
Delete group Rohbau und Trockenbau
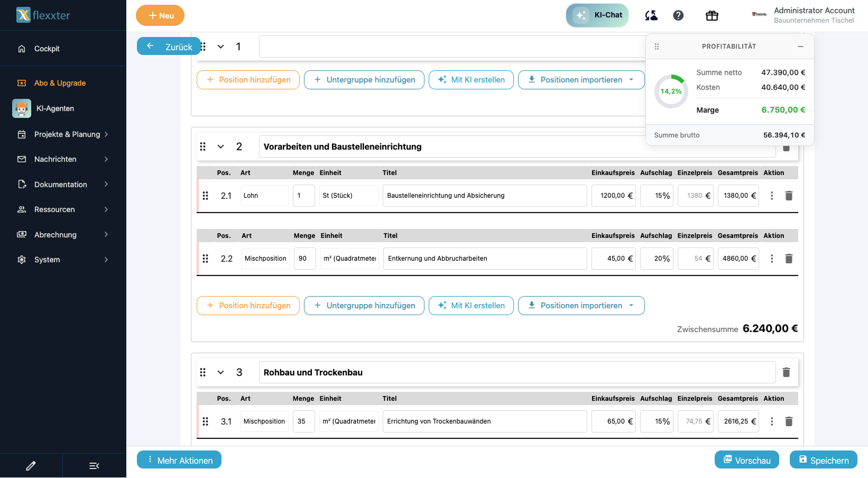(786, 372)
